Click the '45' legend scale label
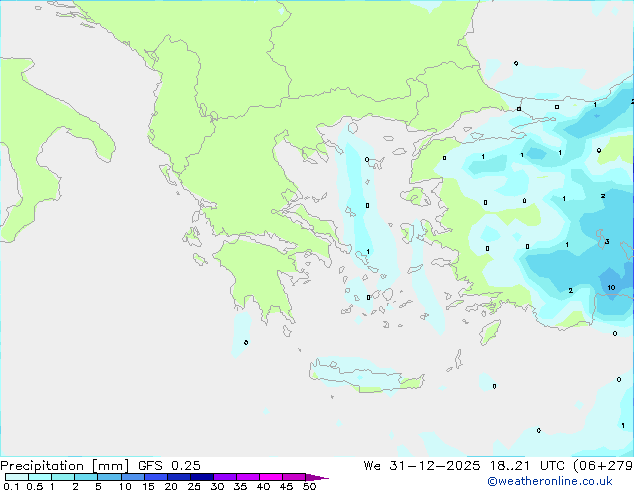Screen dimensions: 634x490 click(286, 486)
